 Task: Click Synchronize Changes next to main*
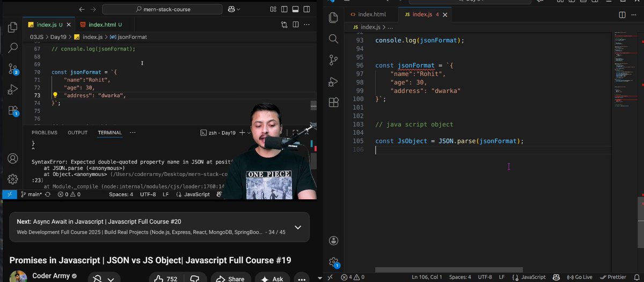point(48,194)
